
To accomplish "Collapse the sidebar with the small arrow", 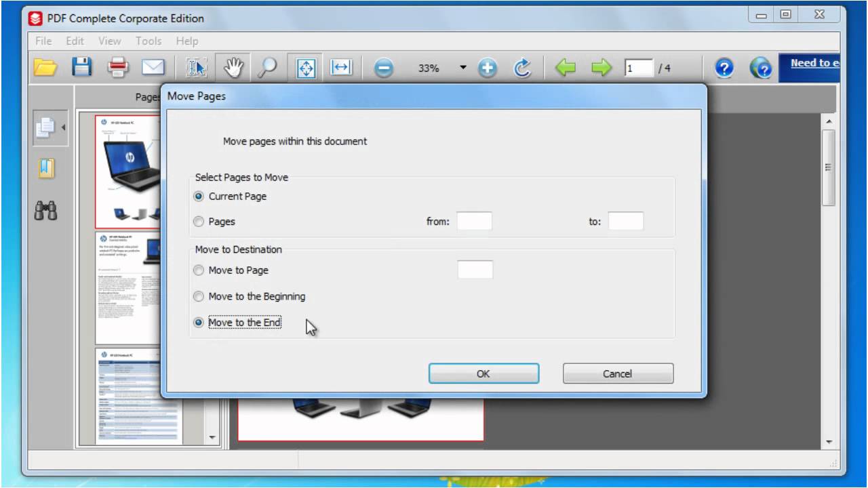I will (x=64, y=127).
